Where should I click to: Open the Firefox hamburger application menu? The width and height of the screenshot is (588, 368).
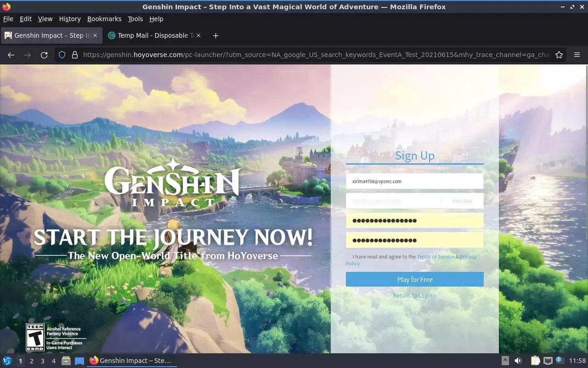(577, 55)
